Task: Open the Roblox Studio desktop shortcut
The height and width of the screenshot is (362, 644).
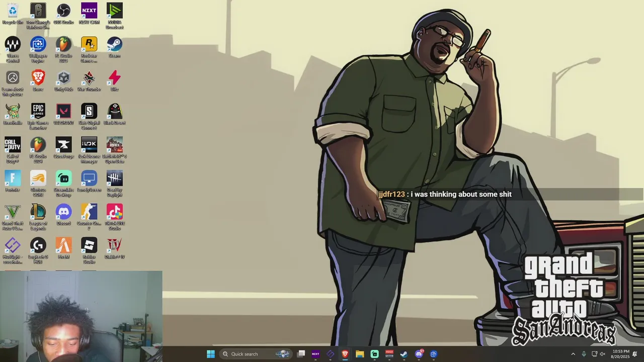Action: coord(89,251)
